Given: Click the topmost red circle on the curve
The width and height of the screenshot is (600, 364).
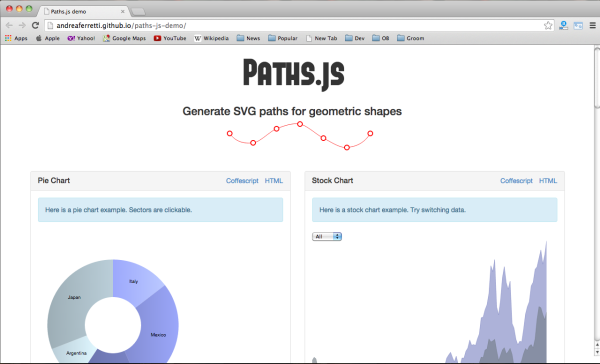Looking at the screenshot, I should click(300, 124).
